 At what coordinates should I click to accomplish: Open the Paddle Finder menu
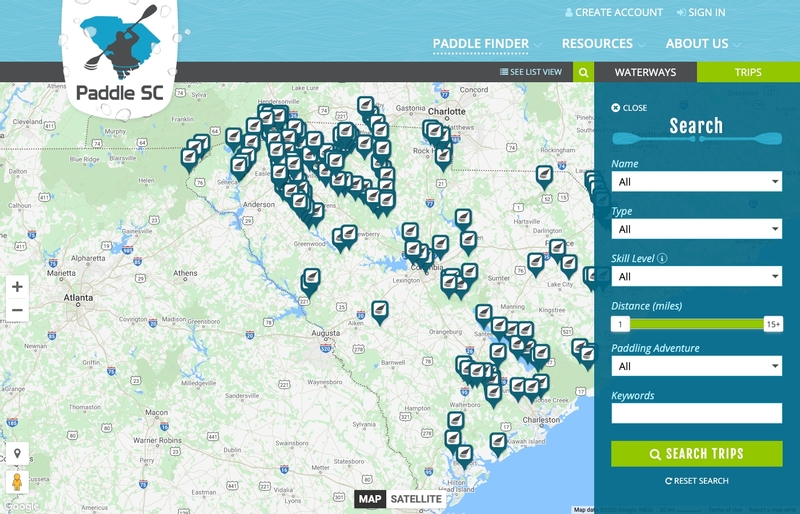pos(487,44)
